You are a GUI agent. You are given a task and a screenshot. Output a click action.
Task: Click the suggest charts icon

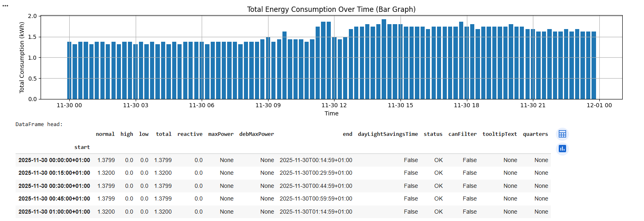tap(562, 149)
